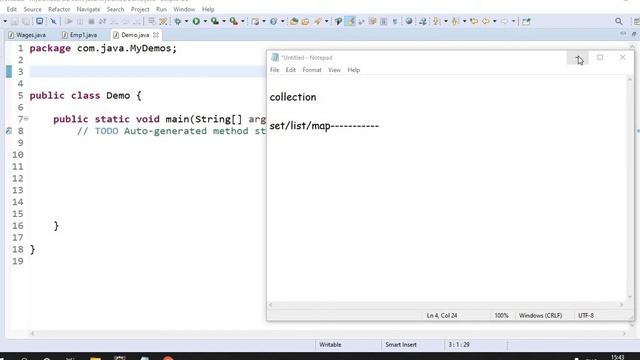Viewport: 640px width, 360px height.
Task: Click Notepad vertical scrollbar up arrow
Action: click(x=630, y=80)
